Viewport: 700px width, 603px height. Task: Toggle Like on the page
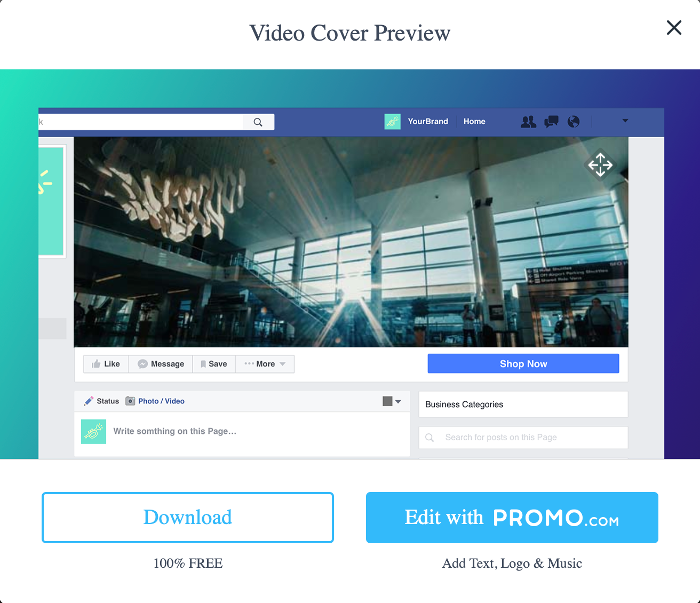coord(106,363)
